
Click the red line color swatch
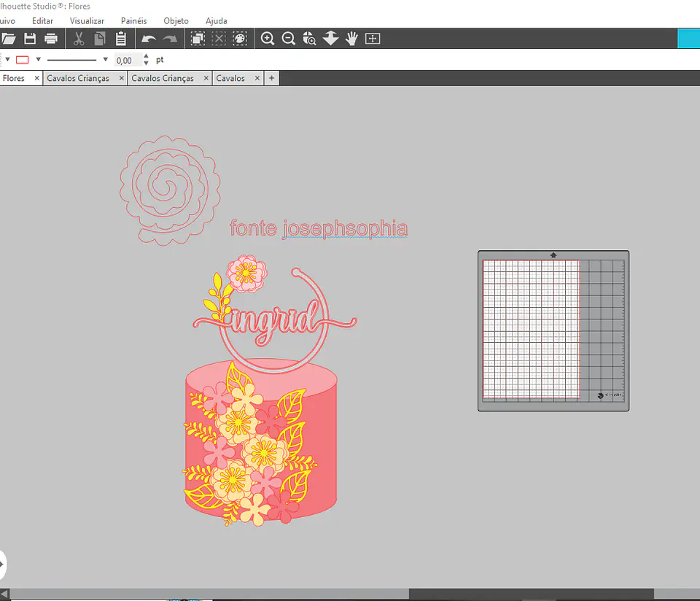(23, 60)
